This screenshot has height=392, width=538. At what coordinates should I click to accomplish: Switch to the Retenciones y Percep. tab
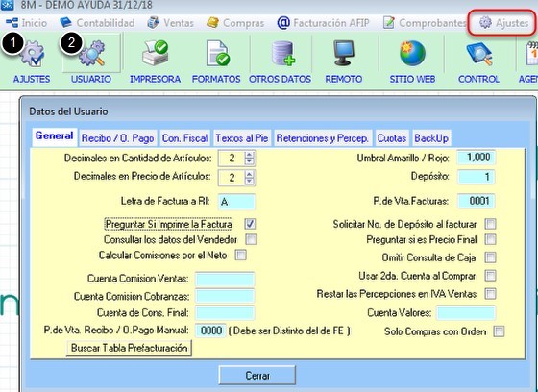(322, 138)
